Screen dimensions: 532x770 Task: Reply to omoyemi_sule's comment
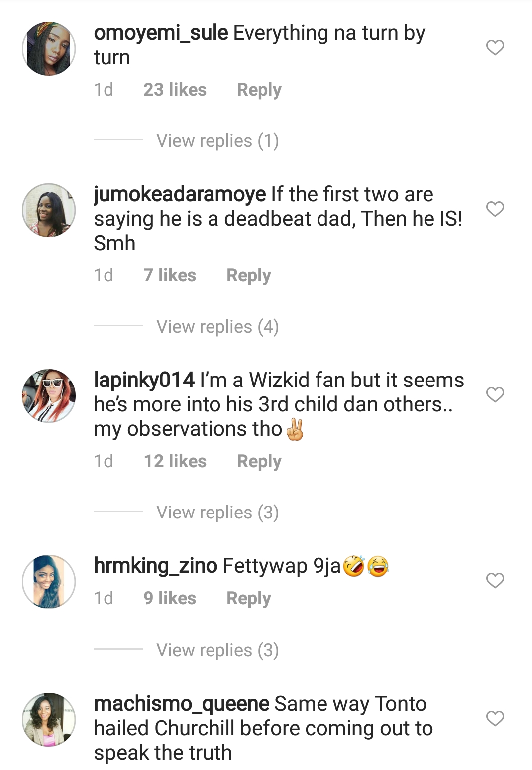(x=259, y=90)
